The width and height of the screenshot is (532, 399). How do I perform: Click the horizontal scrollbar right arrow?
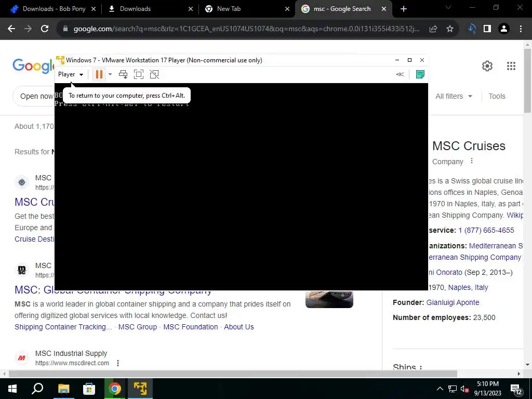click(519, 374)
